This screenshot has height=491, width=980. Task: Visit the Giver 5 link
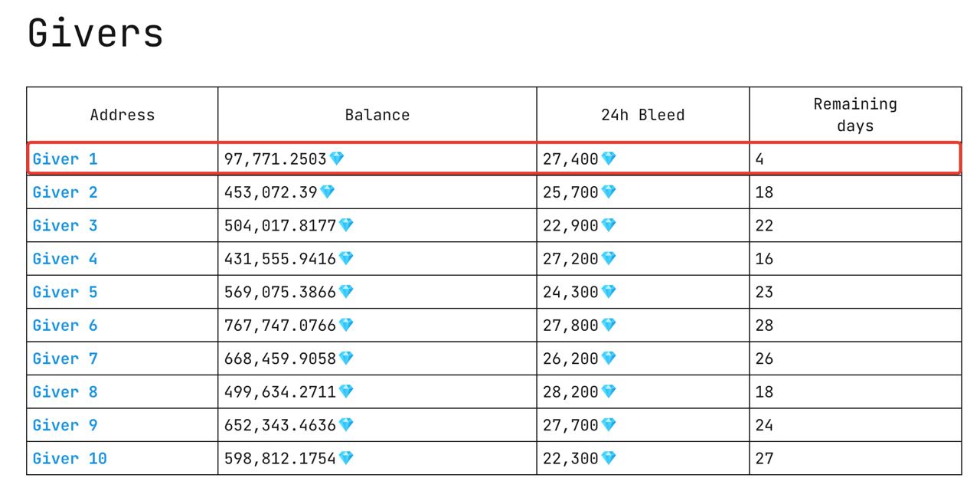pyautogui.click(x=65, y=293)
